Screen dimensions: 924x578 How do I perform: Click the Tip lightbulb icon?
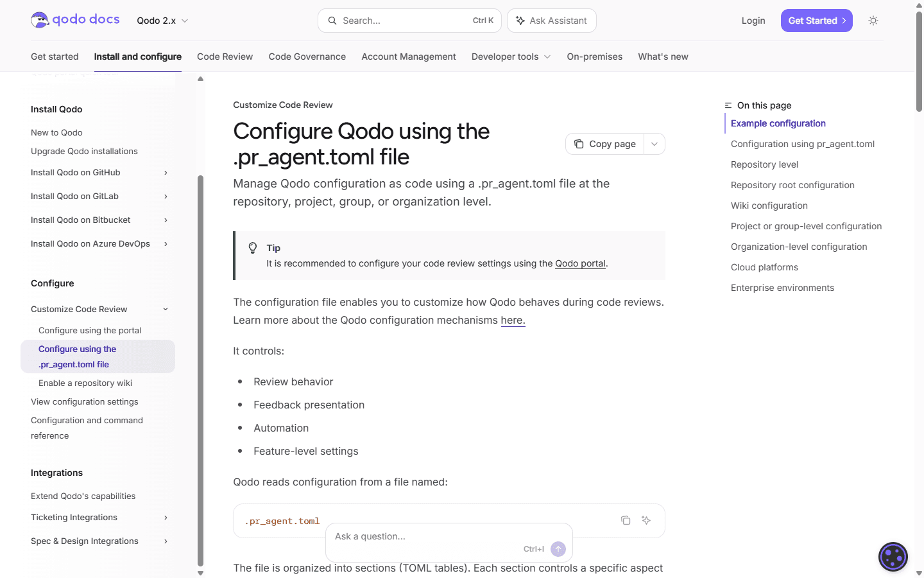pyautogui.click(x=253, y=248)
